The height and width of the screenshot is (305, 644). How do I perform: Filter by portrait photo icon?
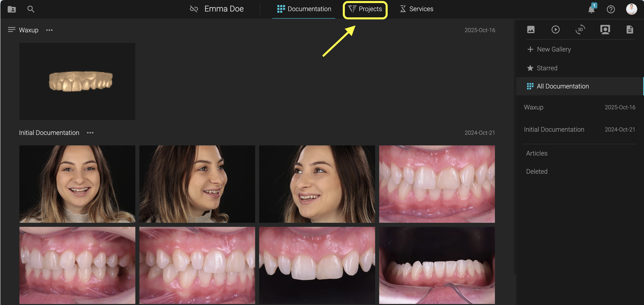pyautogui.click(x=605, y=30)
